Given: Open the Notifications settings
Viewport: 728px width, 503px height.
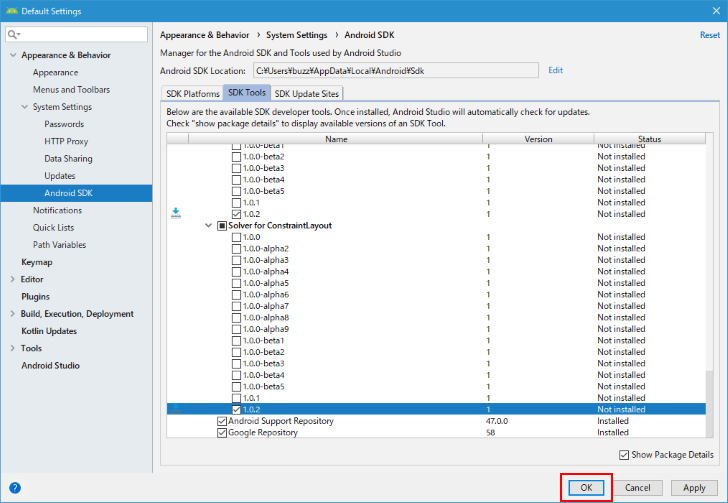Looking at the screenshot, I should coord(57,210).
